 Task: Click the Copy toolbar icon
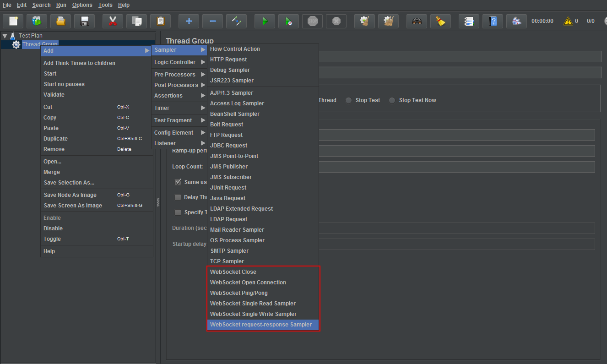pos(136,21)
